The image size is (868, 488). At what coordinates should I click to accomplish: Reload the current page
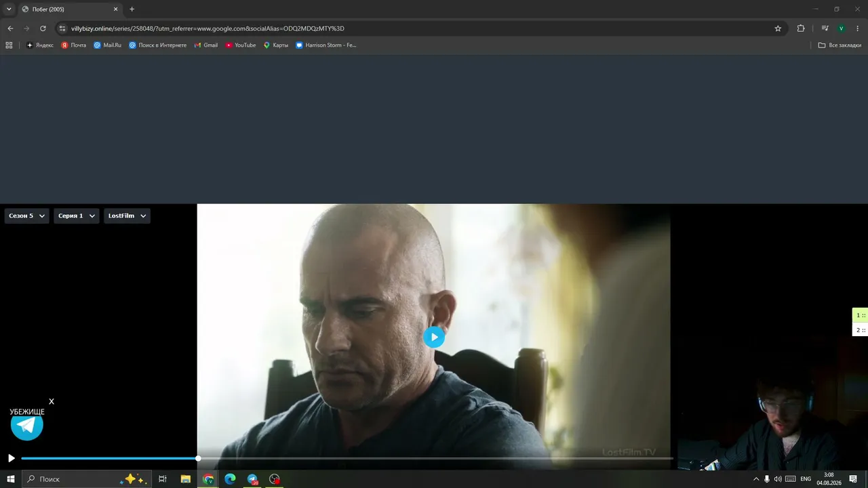pyautogui.click(x=43, y=28)
